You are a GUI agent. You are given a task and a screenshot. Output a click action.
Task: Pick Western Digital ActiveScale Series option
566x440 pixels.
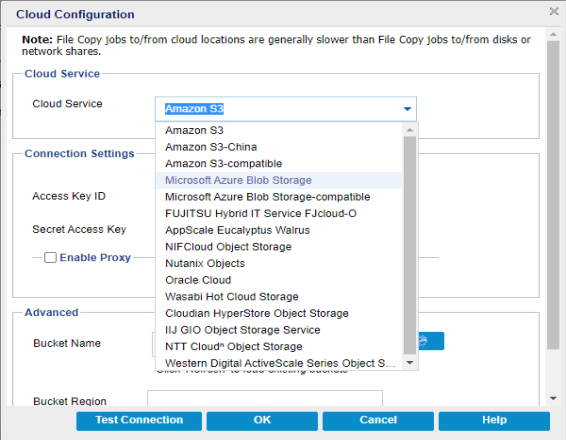point(279,363)
